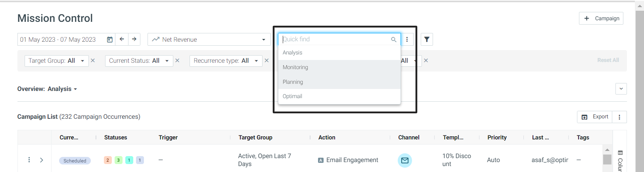This screenshot has height=172, width=644.
Task: Open the calendar date picker icon
Action: click(x=110, y=39)
